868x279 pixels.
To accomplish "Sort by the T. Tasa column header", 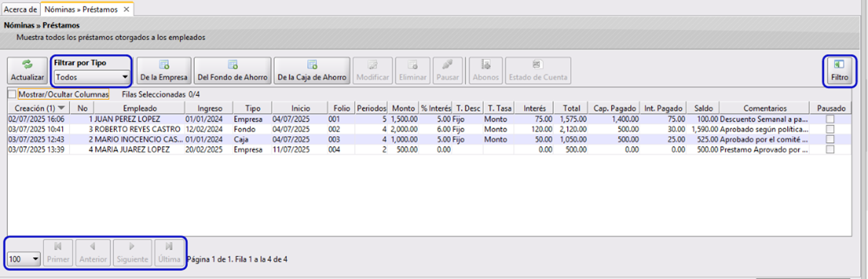I will (499, 108).
